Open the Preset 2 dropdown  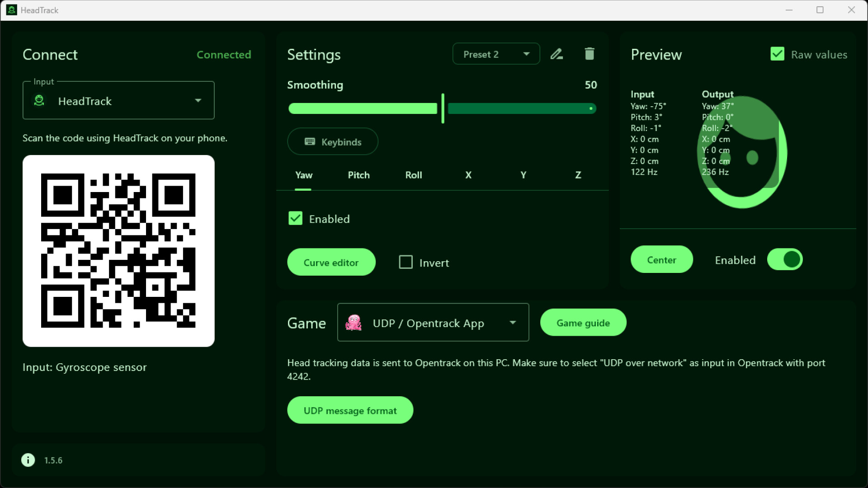(x=496, y=54)
